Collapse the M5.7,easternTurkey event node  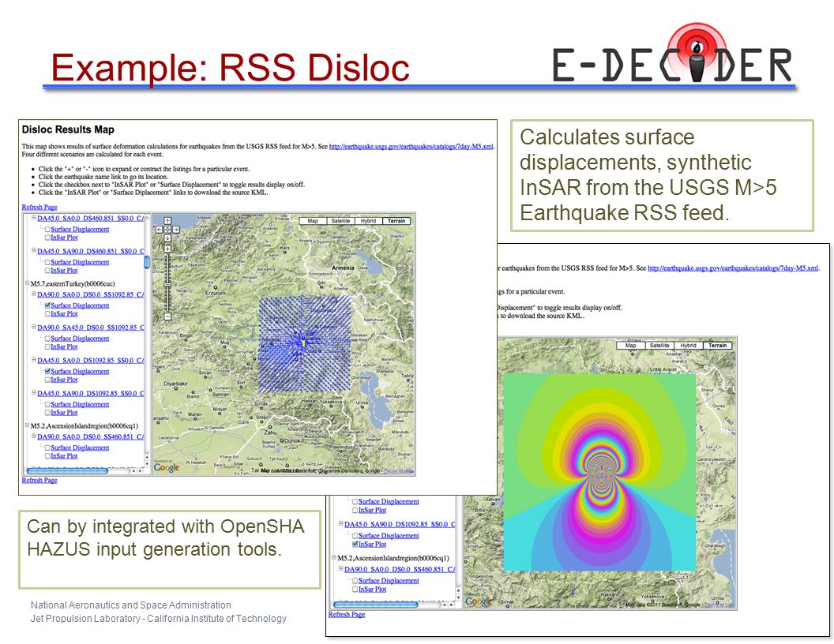pos(27,283)
